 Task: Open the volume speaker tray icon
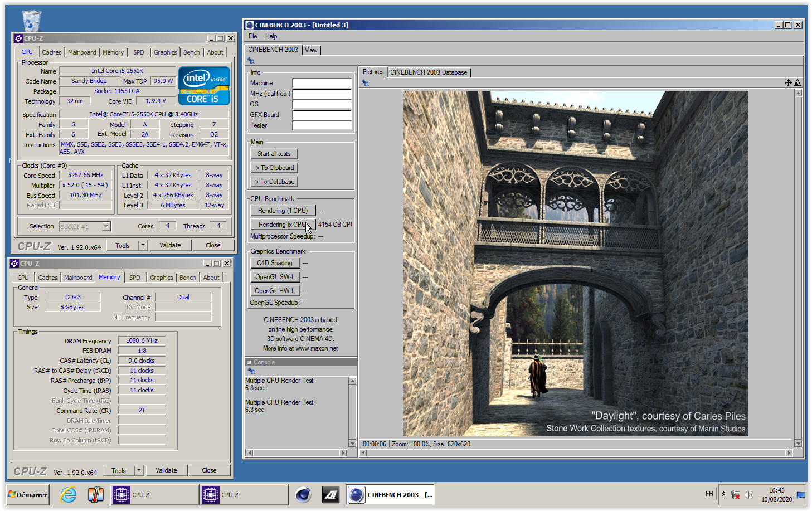pyautogui.click(x=749, y=495)
